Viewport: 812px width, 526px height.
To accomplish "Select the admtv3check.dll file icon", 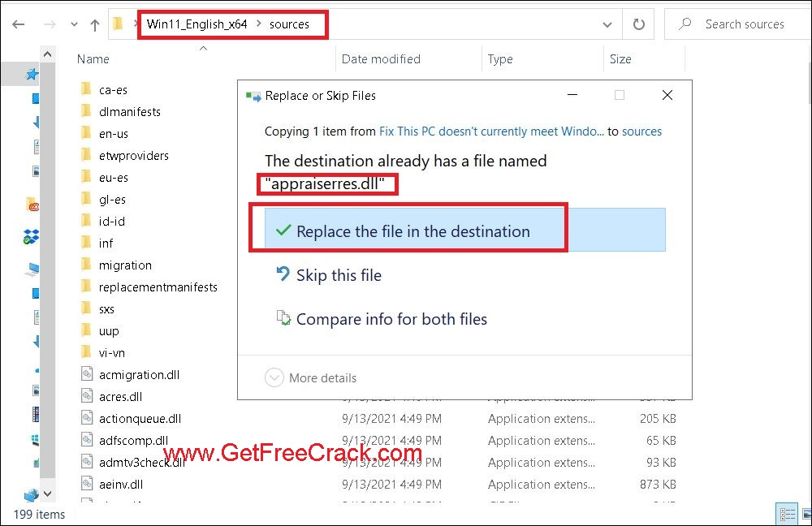I will coord(87,462).
